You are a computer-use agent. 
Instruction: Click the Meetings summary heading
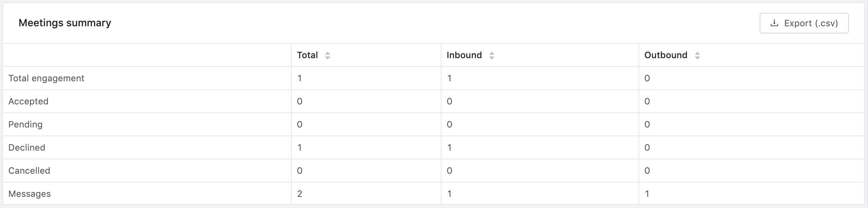tap(65, 23)
